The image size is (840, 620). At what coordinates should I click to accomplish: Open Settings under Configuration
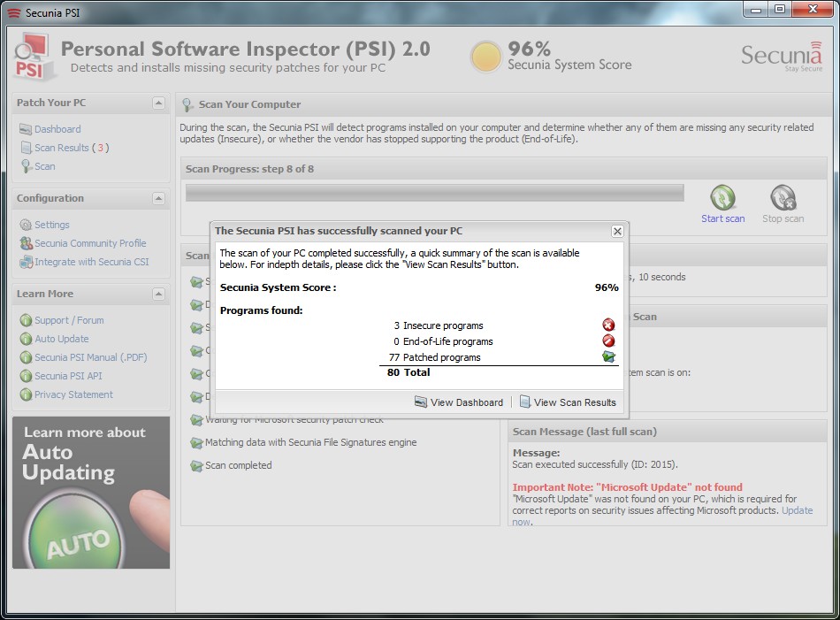52,225
